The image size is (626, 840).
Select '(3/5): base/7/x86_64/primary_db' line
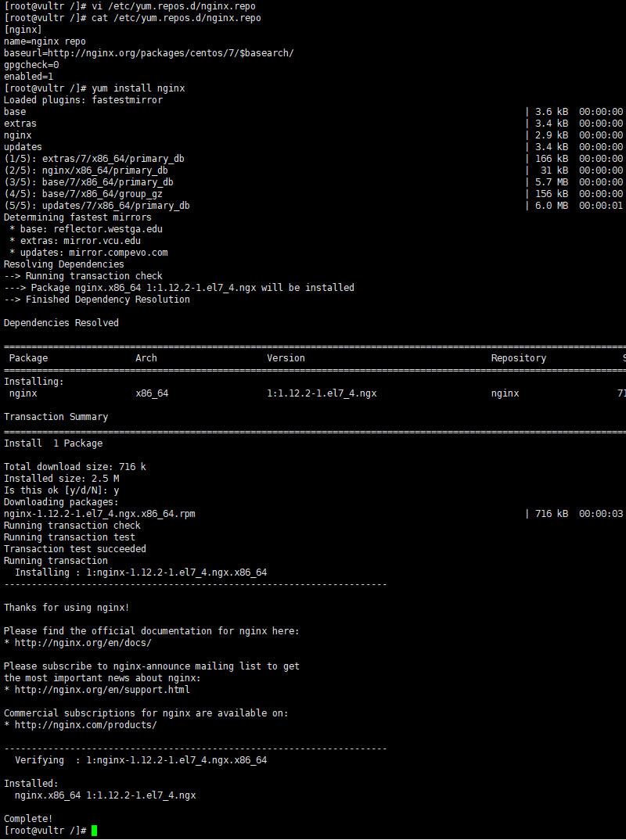coord(88,183)
